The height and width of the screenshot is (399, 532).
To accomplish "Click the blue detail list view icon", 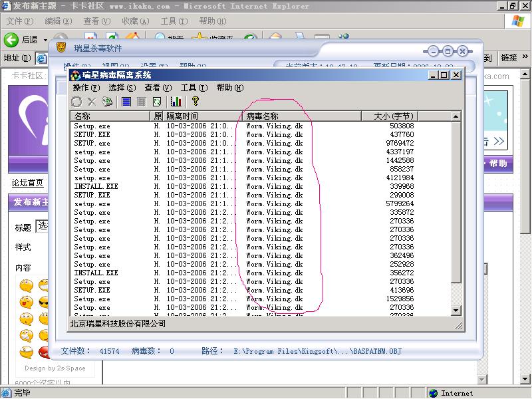I will 126,102.
